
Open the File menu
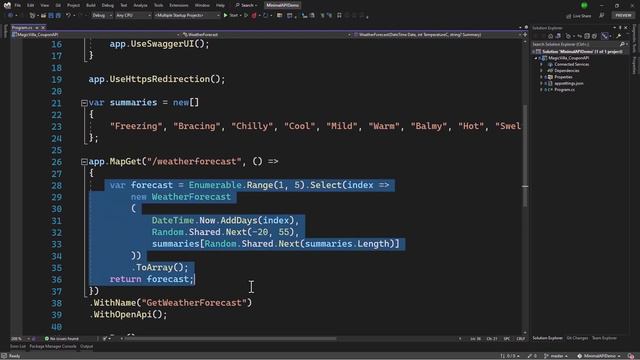click(18, 5)
